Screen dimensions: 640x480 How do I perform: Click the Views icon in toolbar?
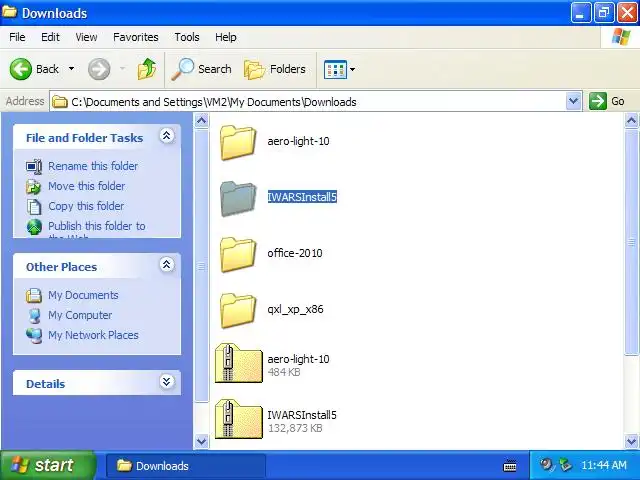(x=335, y=69)
